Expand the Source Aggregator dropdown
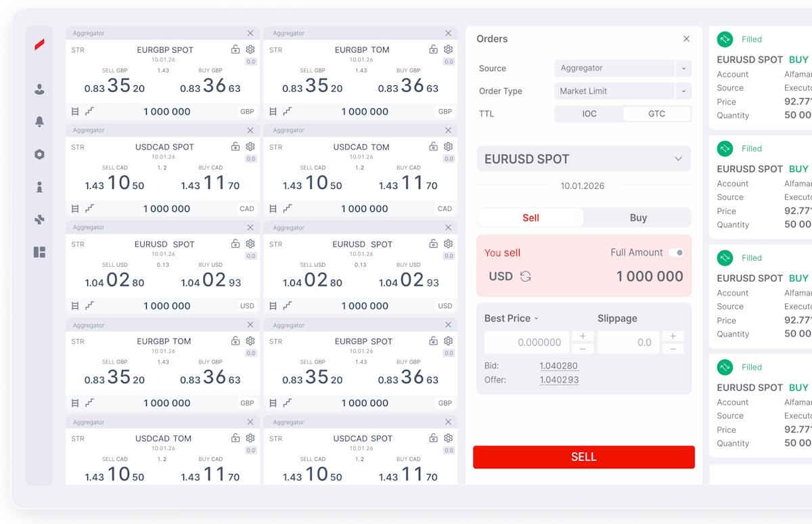 (683, 68)
